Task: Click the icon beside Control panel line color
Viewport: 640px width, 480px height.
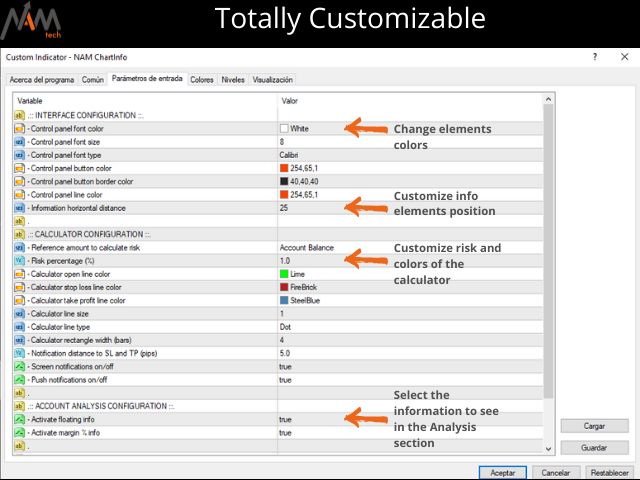Action: (19, 195)
